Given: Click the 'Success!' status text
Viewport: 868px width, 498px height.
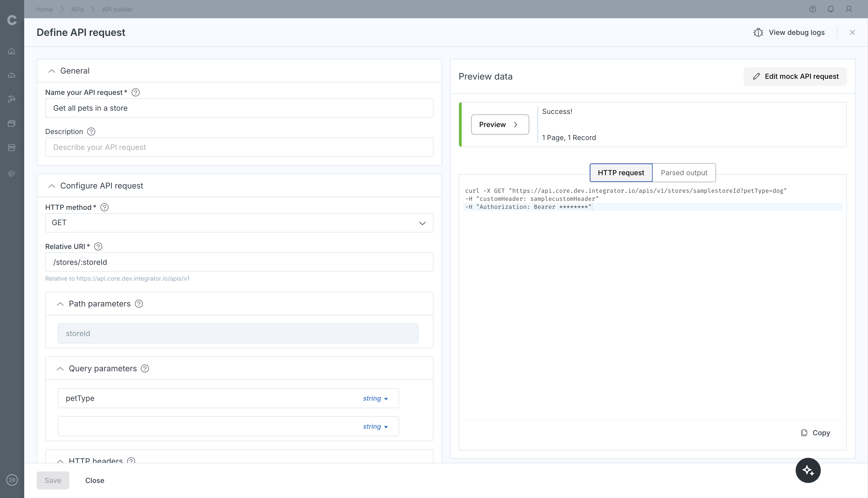Looking at the screenshot, I should pyautogui.click(x=557, y=111).
